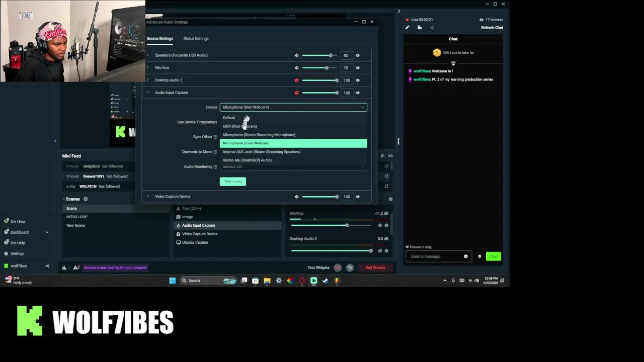Viewport: 644px width, 362px height.
Task: Open Sync Offset help icon
Action: (215, 137)
